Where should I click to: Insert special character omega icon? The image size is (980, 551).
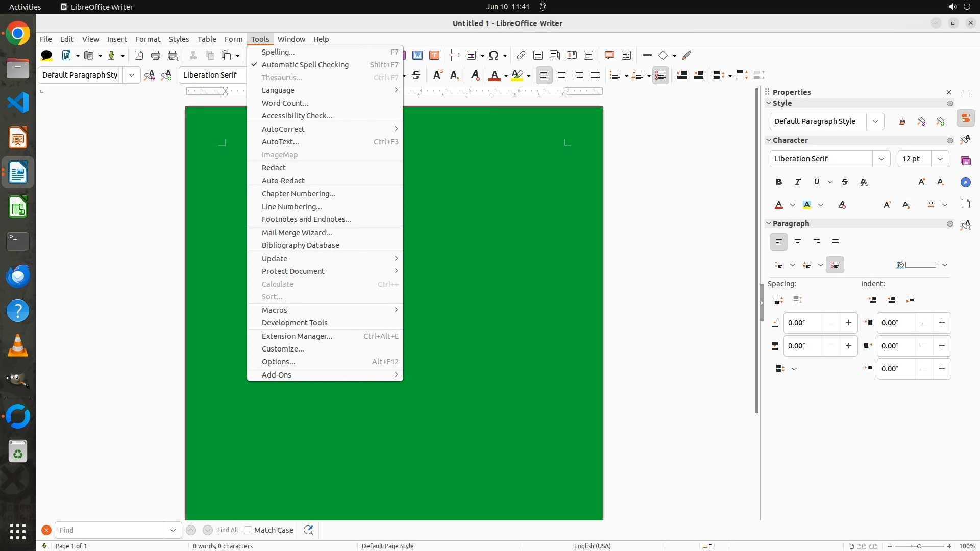click(x=494, y=55)
